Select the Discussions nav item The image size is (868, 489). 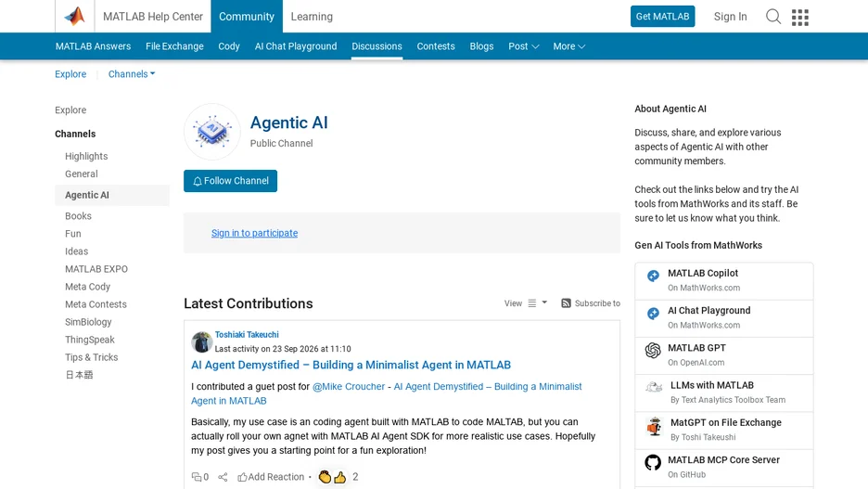pyautogui.click(x=377, y=46)
